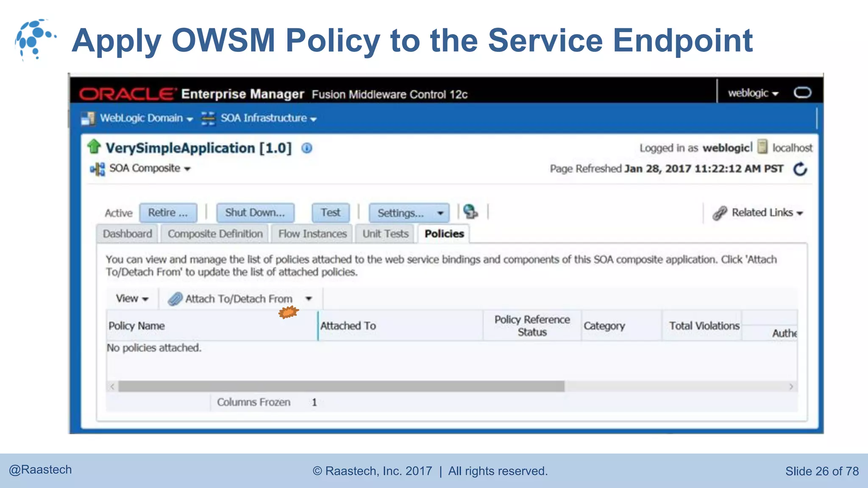Click the horizontal scrollbar thumb in table
868x488 pixels.
(x=341, y=386)
